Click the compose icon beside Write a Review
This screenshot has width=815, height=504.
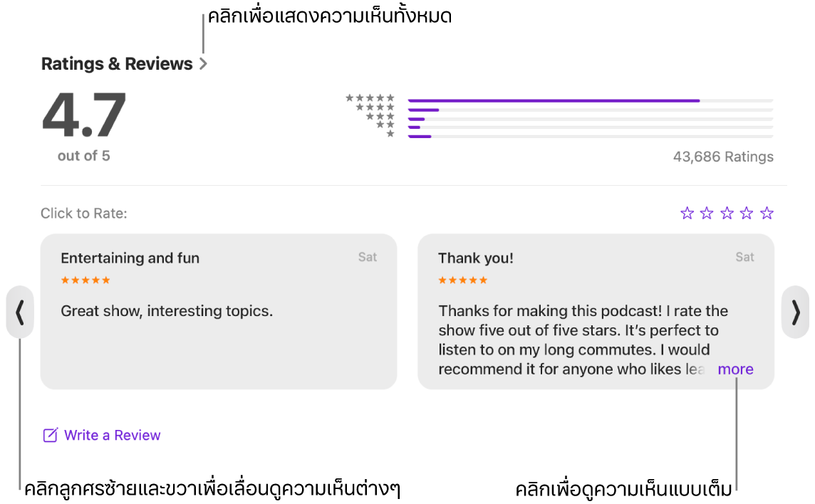pyautogui.click(x=50, y=435)
